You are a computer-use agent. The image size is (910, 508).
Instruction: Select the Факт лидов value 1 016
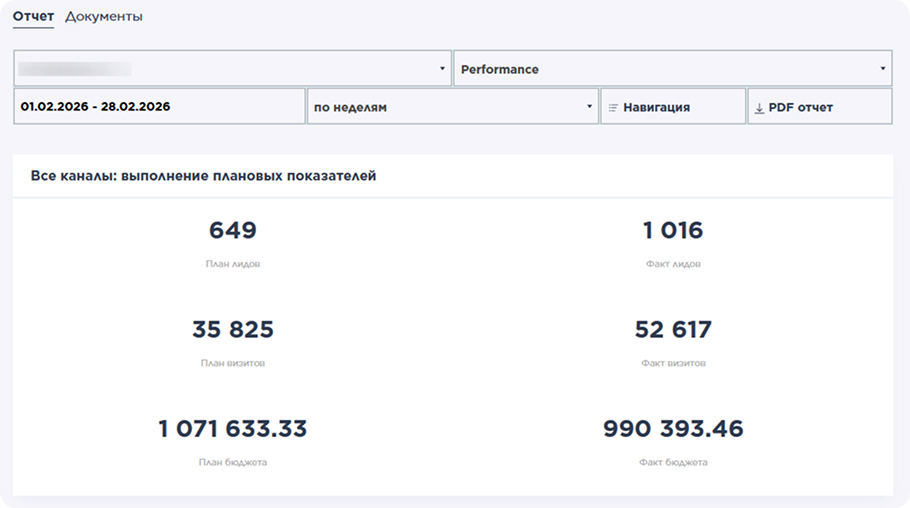click(673, 230)
